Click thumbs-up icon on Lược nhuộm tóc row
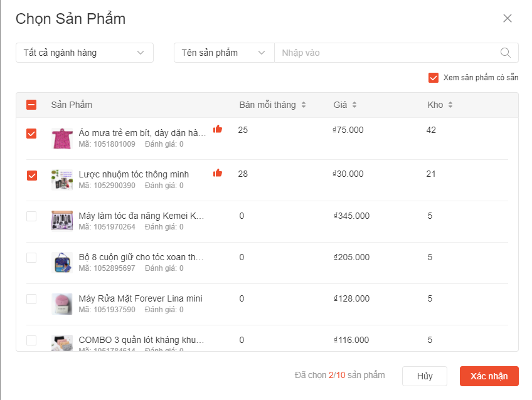Screen dimensions: 532x400 click(218, 173)
